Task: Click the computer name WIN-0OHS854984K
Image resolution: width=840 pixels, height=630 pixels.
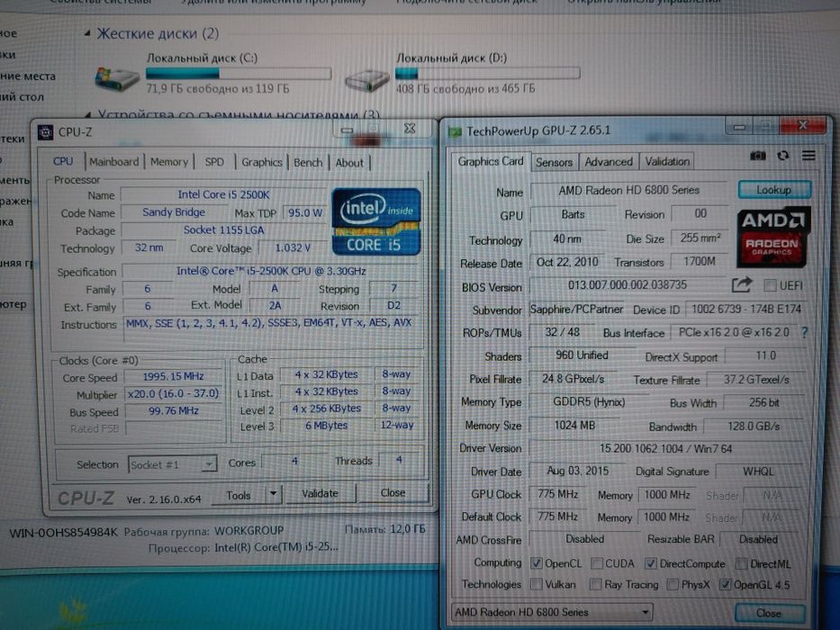Action: [63, 533]
